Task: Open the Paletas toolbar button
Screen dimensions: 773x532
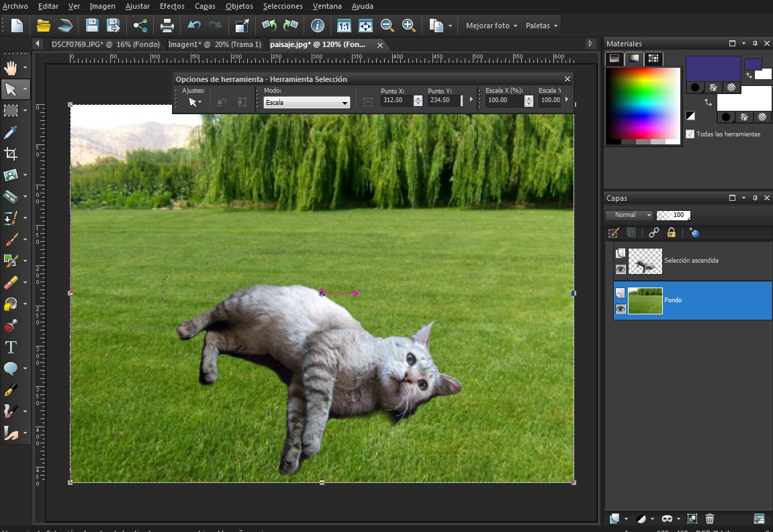Action: [541, 26]
